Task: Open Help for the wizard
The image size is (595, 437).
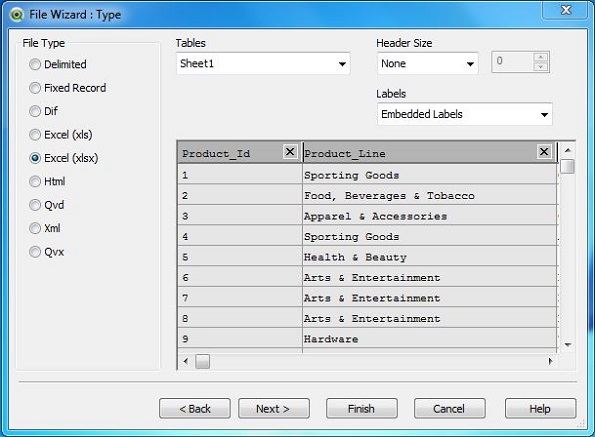Action: tap(540, 409)
